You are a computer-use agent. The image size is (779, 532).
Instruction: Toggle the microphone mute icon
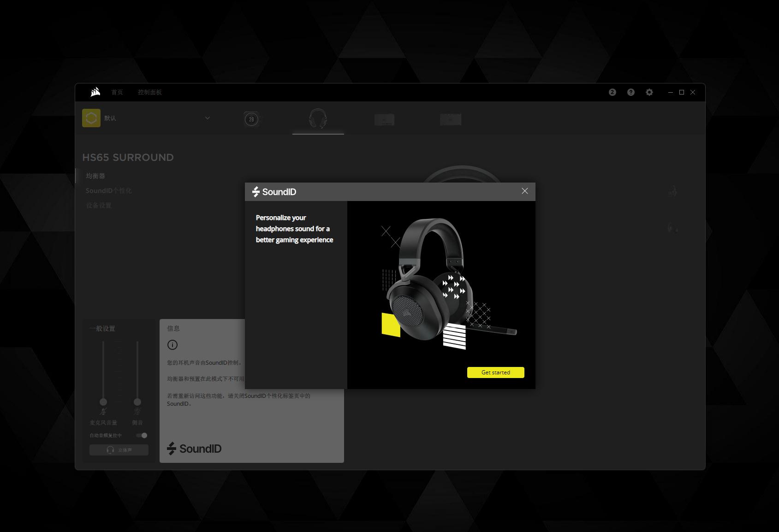[103, 412]
